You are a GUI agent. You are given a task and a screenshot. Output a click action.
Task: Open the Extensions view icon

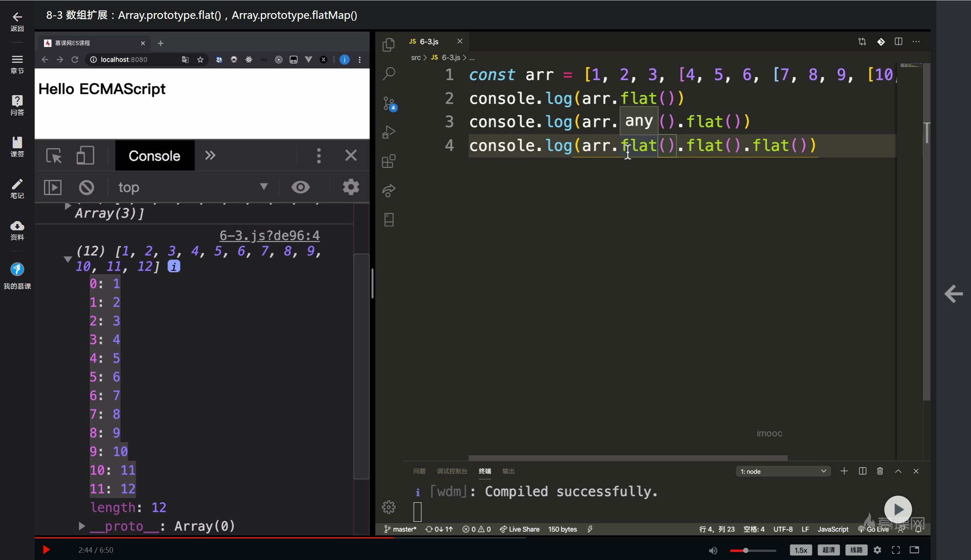click(388, 161)
